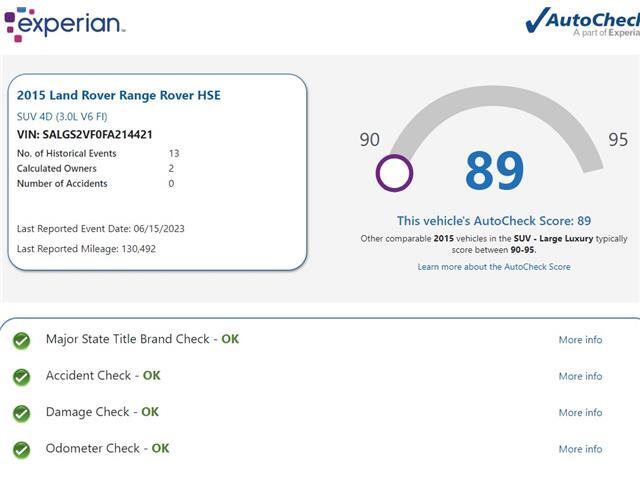Click green checkmark beside Odometer Check
Viewport: 640px width, 480px height.
[22, 449]
